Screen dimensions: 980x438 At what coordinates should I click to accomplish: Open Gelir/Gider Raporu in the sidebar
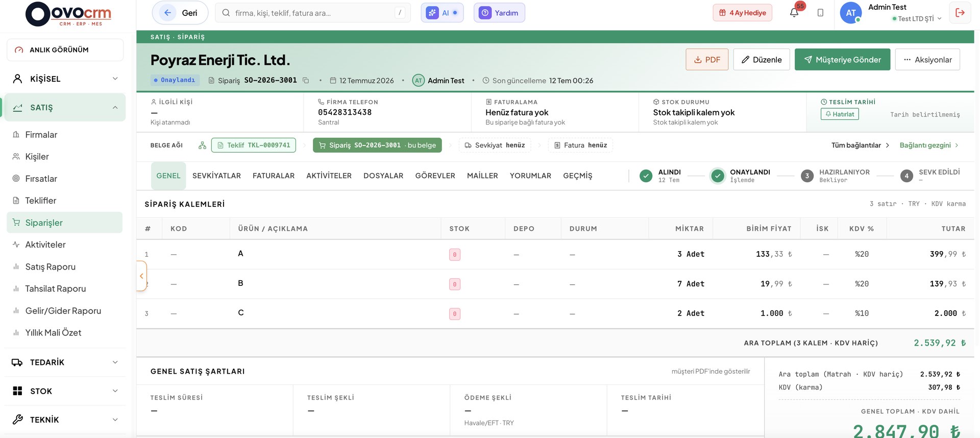[x=65, y=310]
